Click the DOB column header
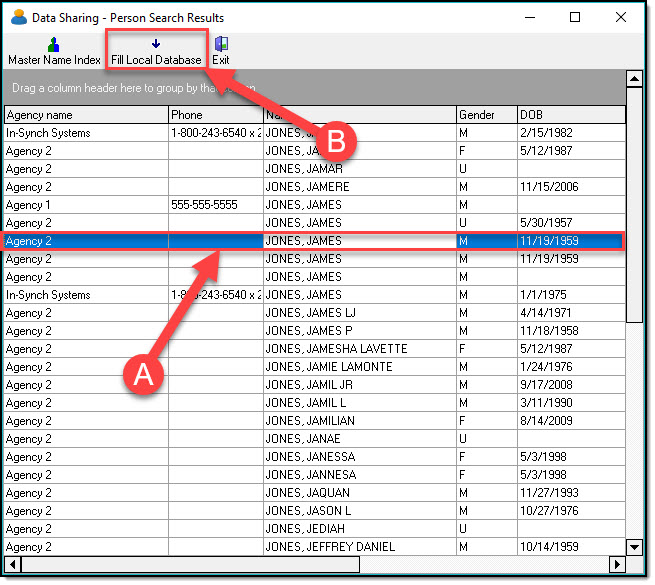655x585 pixels. tap(570, 115)
